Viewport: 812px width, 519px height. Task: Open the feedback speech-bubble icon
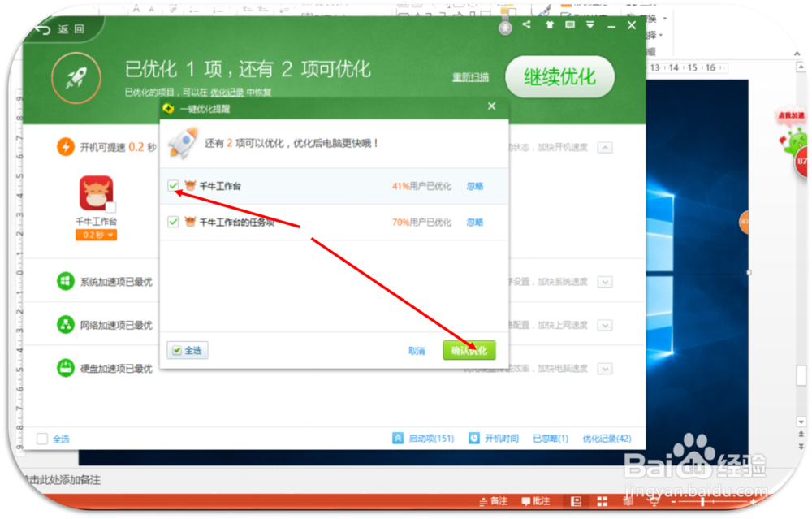[570, 24]
